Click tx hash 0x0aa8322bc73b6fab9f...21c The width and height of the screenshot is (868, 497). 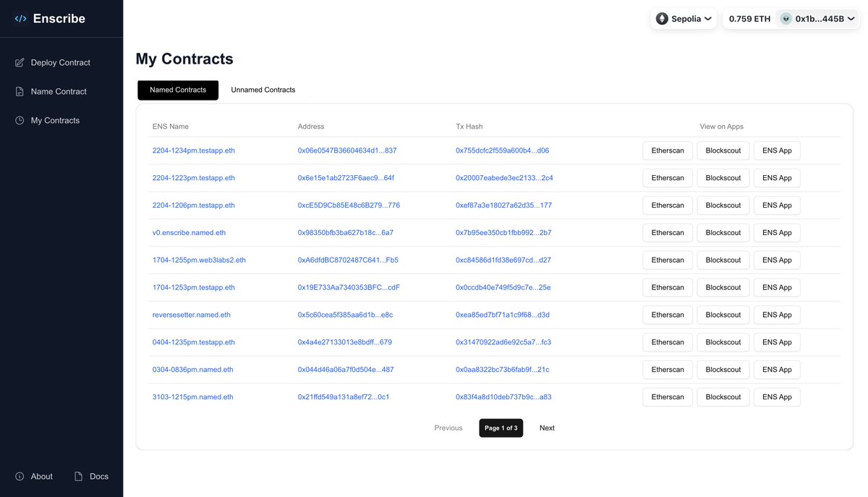[502, 370]
